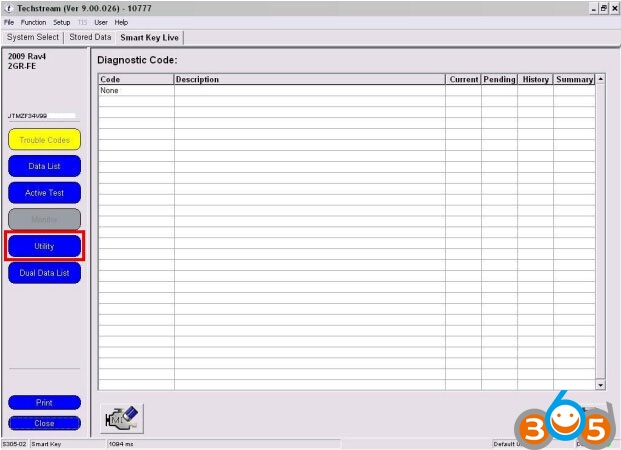Select the 'None' code row
The image size is (621, 450).
click(347, 90)
